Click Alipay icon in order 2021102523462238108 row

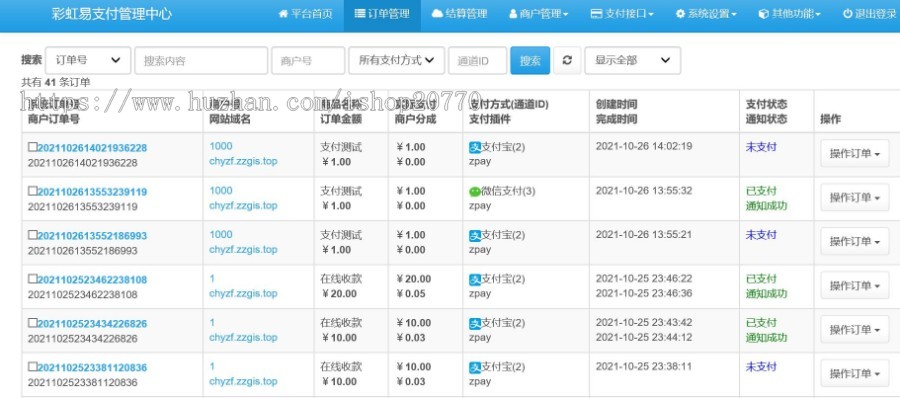tap(475, 280)
